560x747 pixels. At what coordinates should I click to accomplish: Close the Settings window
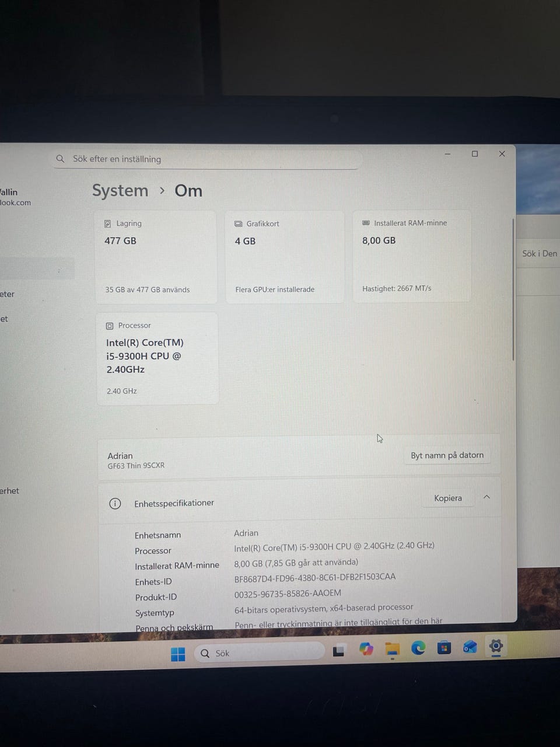pos(502,153)
